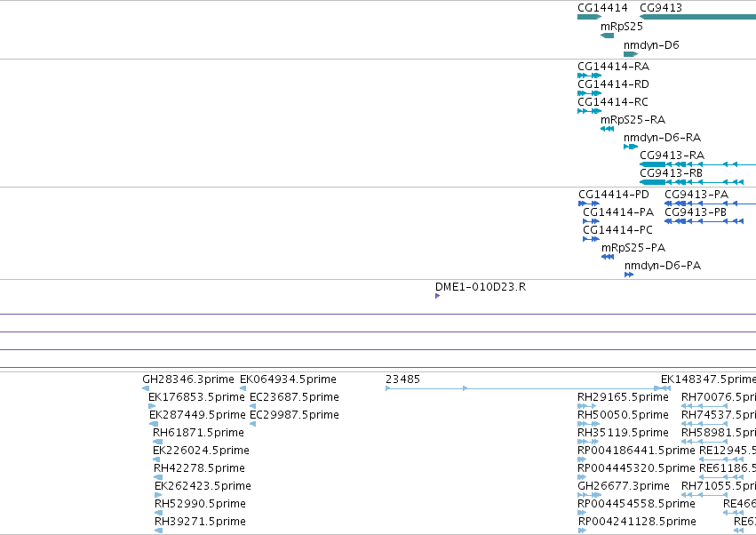
Task: Select the EK176853.5prime EST label
Action: click(x=196, y=397)
